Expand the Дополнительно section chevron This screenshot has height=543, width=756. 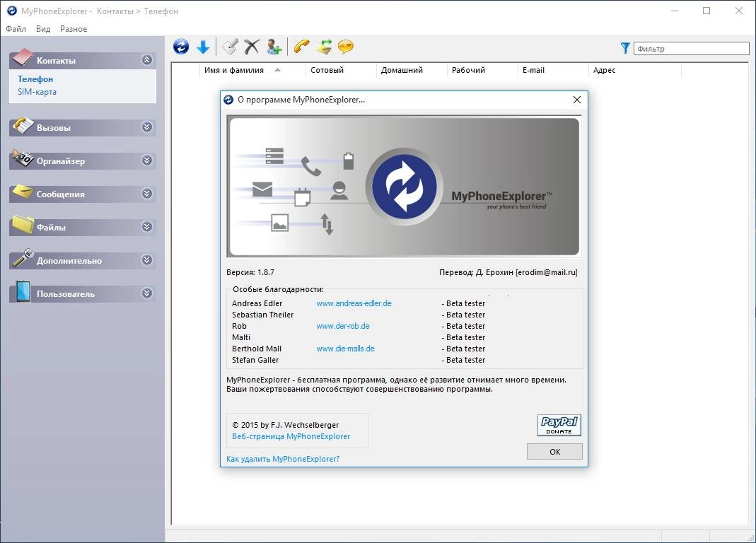pos(147,260)
